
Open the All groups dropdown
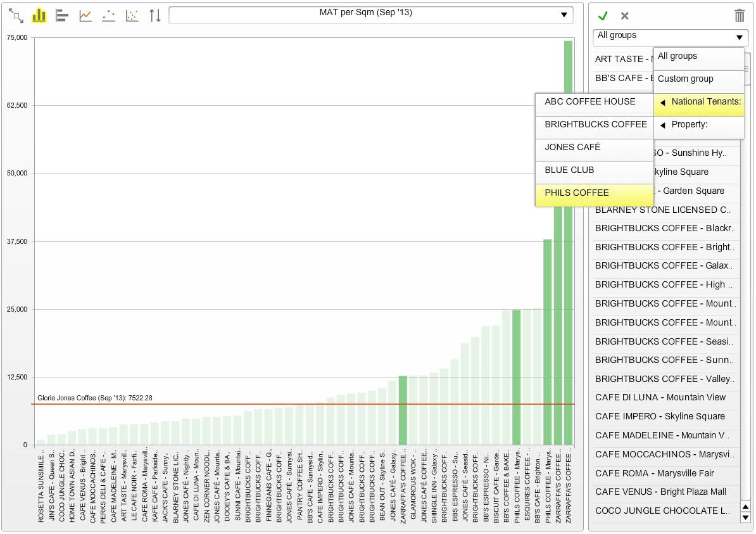tap(671, 37)
